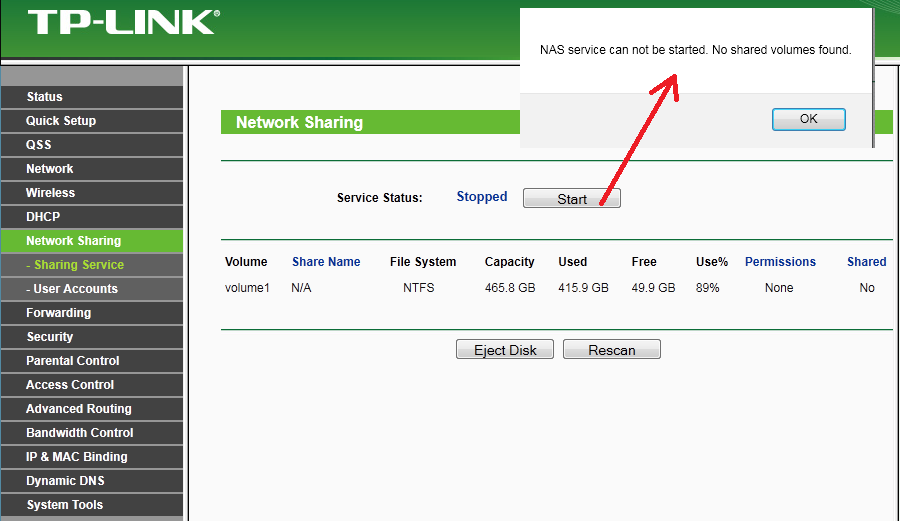Select the volume1 cell
The image size is (900, 522).
click(247, 288)
